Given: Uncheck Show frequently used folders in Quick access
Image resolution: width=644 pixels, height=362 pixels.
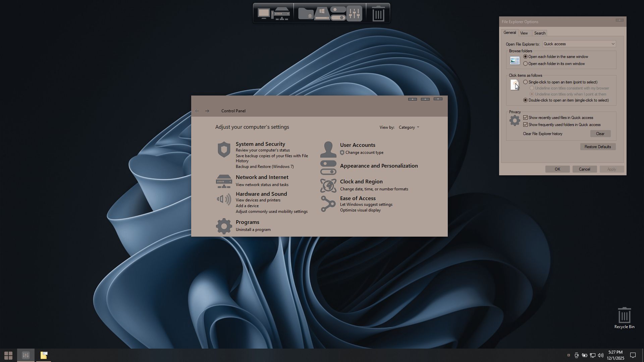Looking at the screenshot, I should coord(525,125).
